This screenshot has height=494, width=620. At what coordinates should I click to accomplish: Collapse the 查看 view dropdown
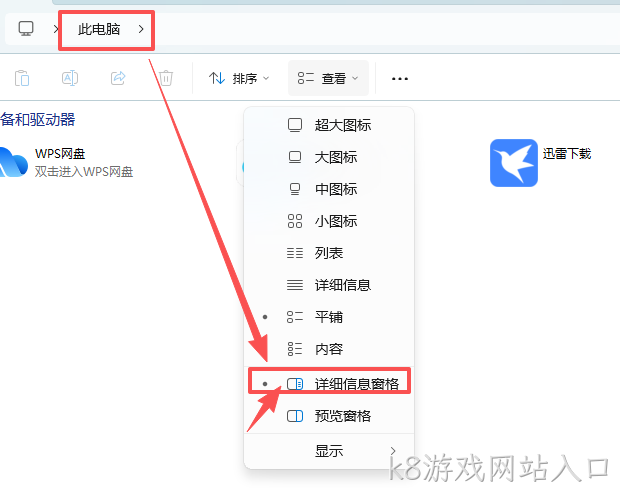328,78
